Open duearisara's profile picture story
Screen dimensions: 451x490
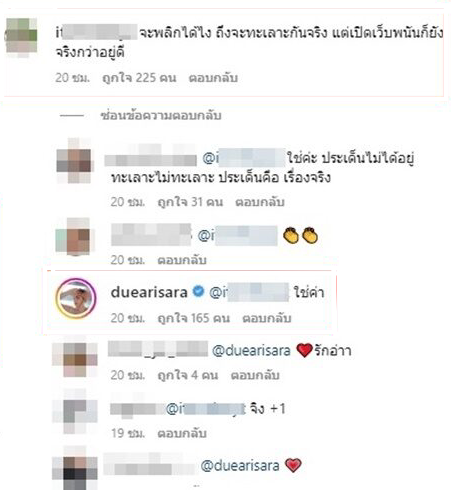76,298
